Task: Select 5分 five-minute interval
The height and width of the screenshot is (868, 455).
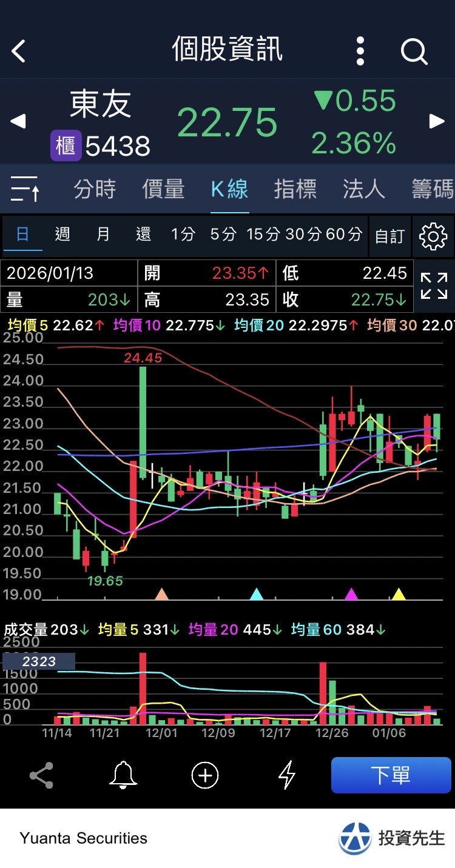Action: tap(223, 234)
